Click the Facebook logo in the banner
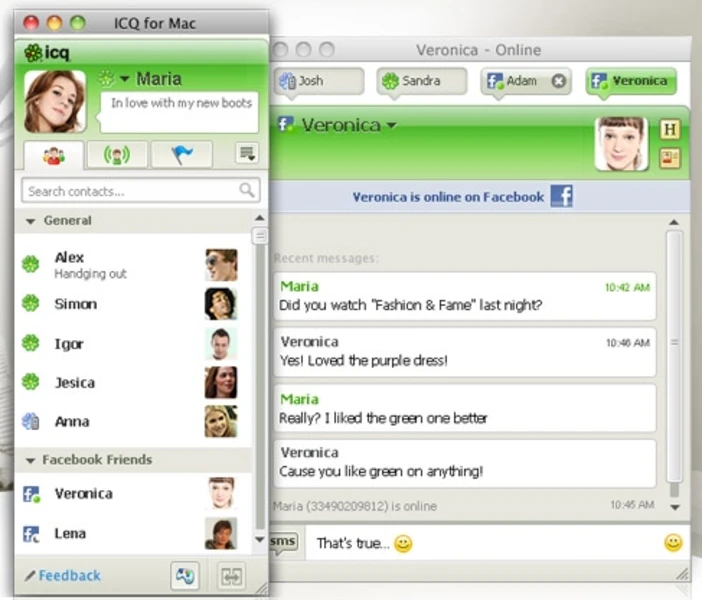Image resolution: width=702 pixels, height=600 pixels. [x=562, y=196]
